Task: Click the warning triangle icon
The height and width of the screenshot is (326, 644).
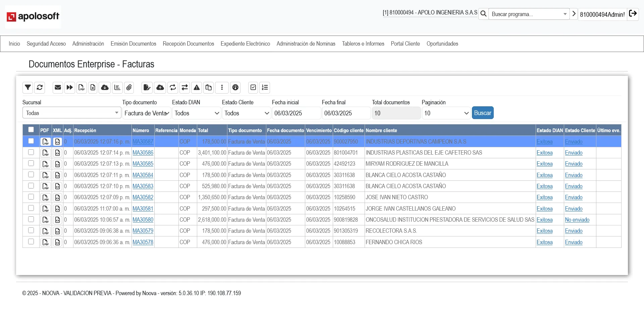Action: 197,88
